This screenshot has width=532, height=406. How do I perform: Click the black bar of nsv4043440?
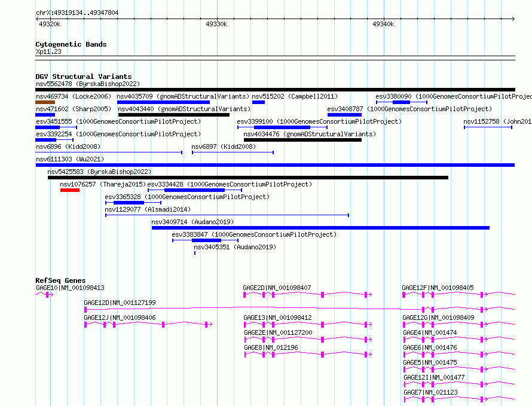click(174, 115)
